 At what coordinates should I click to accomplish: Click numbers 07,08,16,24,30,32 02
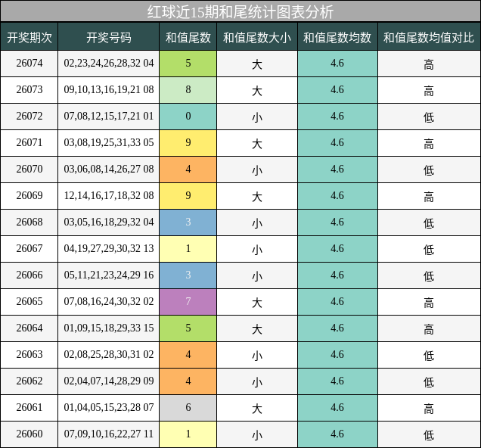pyautogui.click(x=109, y=301)
